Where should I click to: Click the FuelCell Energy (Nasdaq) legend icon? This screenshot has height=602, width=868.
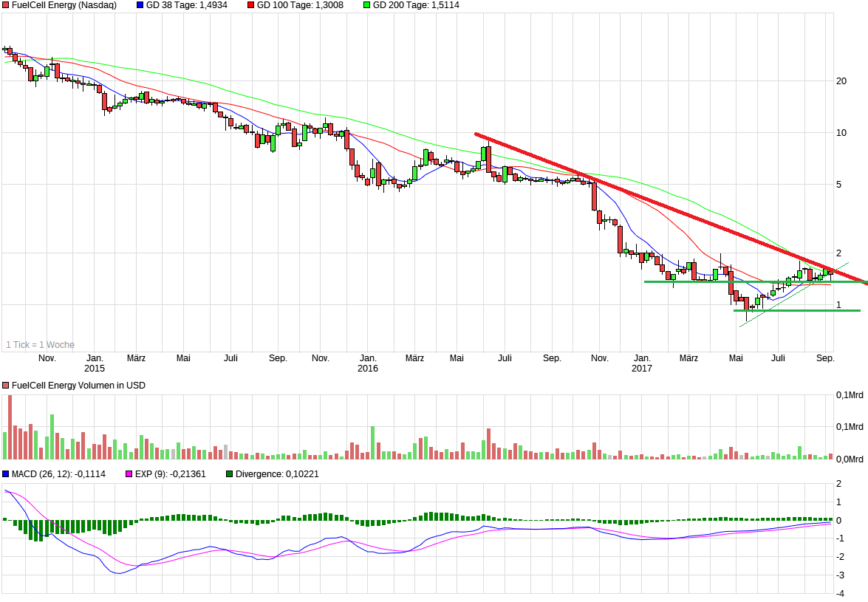[6, 6]
